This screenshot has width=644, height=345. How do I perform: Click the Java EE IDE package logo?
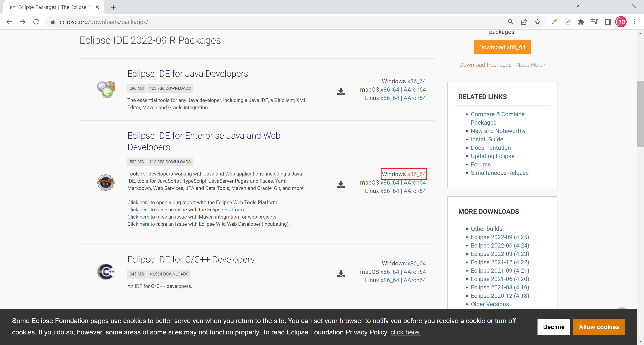(106, 182)
